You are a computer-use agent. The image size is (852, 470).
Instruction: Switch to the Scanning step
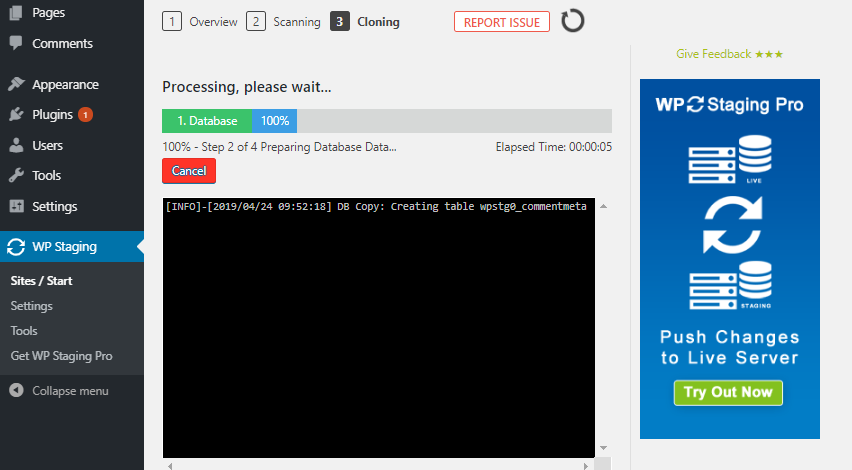pyautogui.click(x=297, y=22)
